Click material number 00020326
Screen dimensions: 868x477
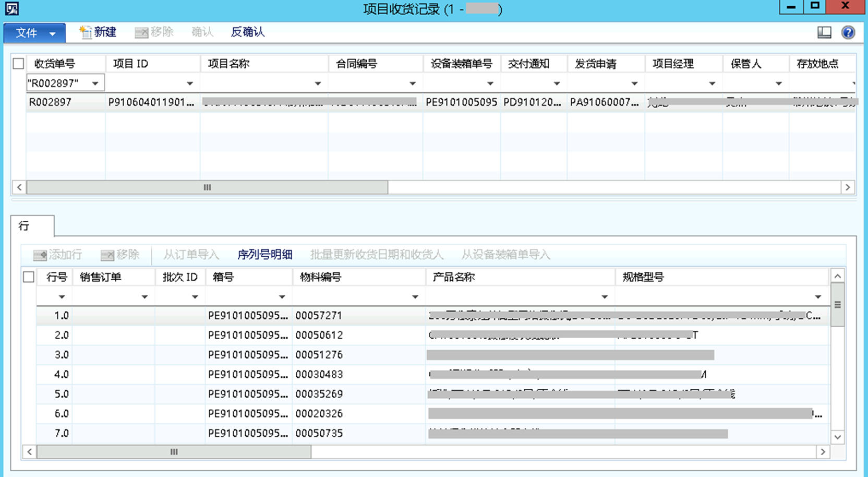[x=319, y=413]
